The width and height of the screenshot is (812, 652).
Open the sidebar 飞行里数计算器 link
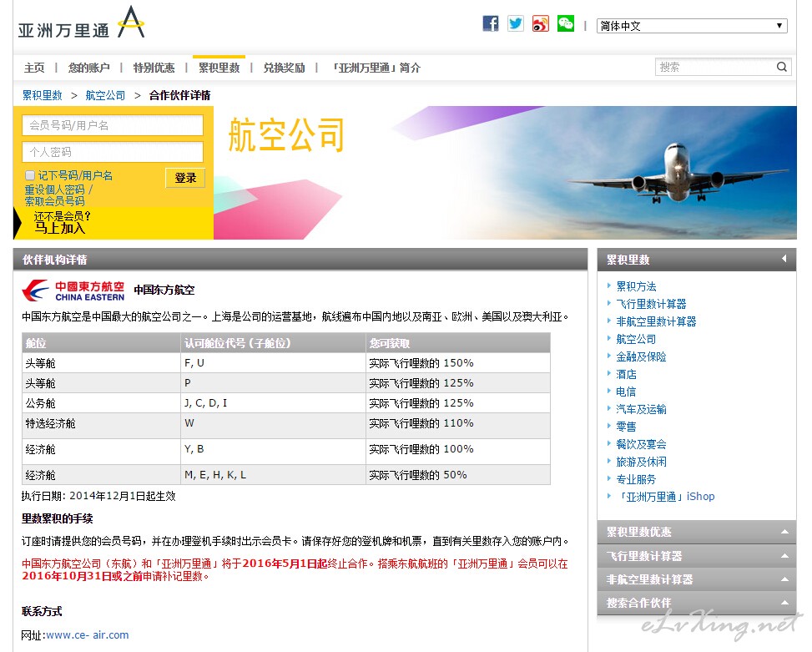point(651,304)
